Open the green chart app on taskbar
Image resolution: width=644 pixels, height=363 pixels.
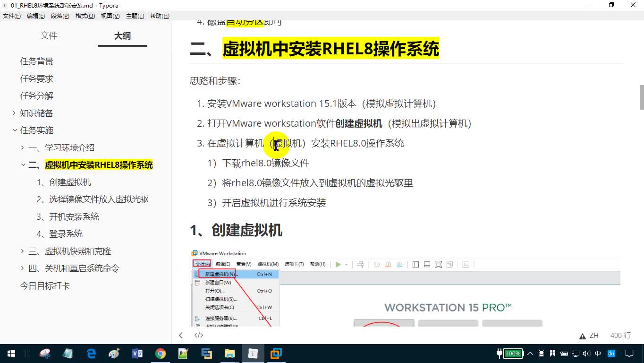184,354
